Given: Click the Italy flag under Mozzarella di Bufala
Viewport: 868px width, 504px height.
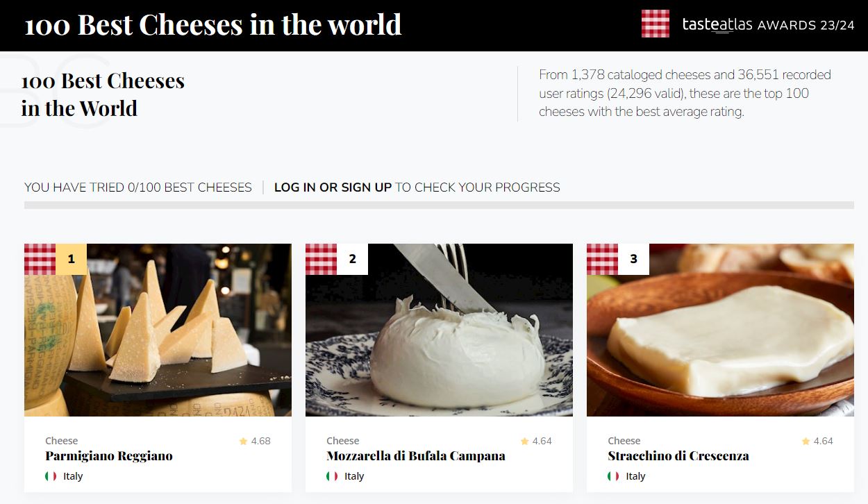Looking at the screenshot, I should 332,476.
